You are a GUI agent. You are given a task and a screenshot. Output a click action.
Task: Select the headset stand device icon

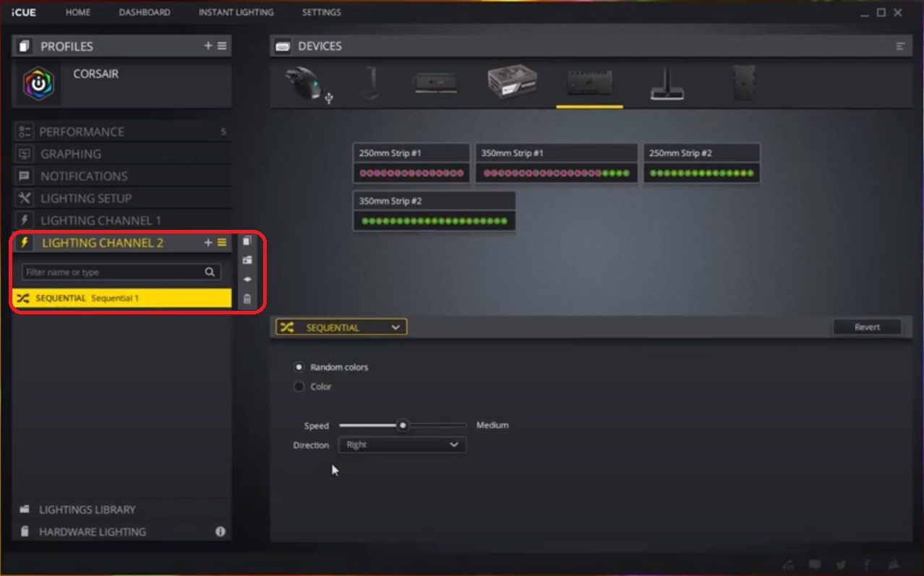370,83
